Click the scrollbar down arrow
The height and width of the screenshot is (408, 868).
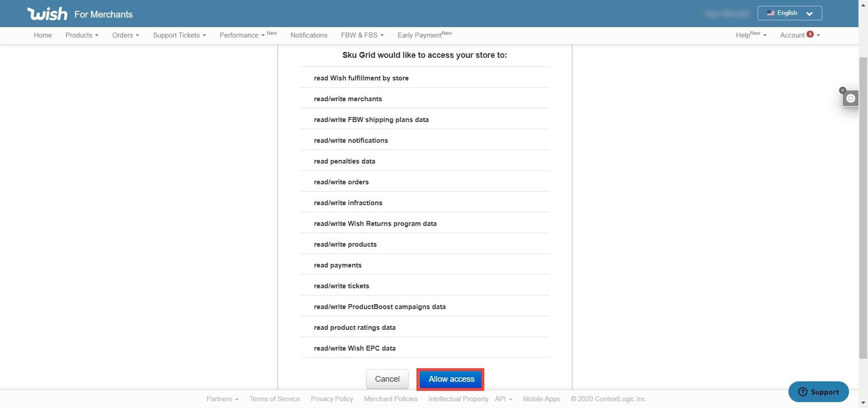(863, 403)
